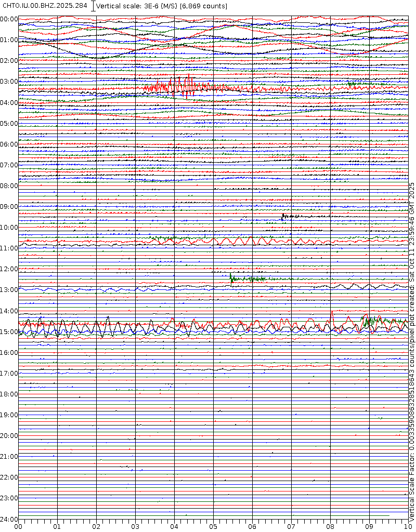Click the 00:00 hour label at top left

tap(9, 19)
